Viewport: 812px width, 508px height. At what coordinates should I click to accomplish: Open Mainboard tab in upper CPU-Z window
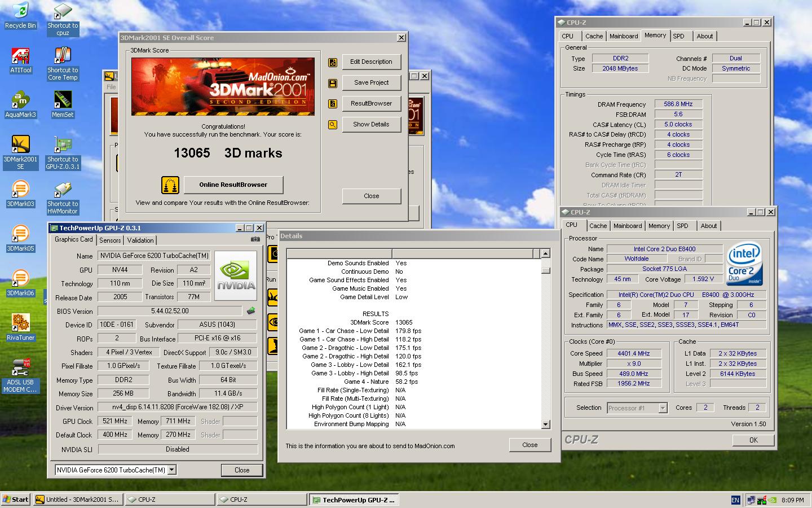624,36
